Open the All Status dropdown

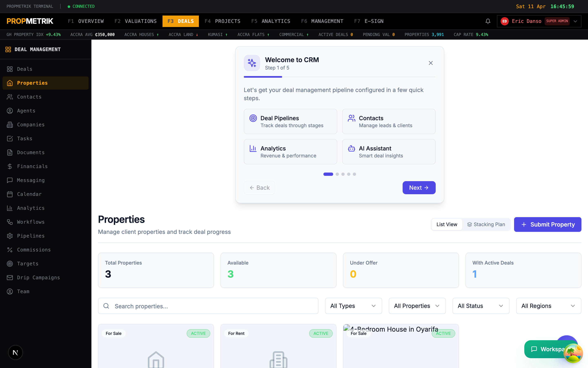(481, 306)
